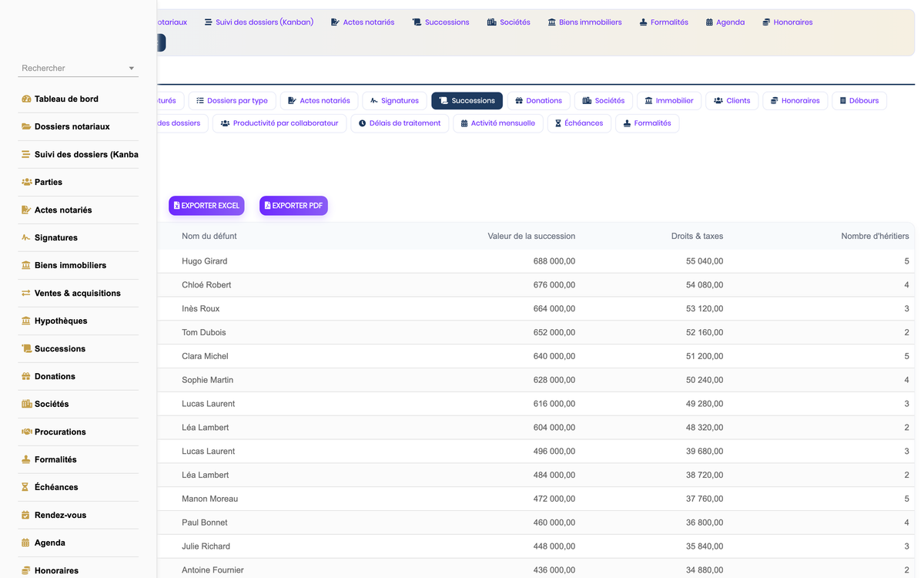Switch to Signatures report tab
Viewport: 924px width, 578px height.
click(x=394, y=101)
